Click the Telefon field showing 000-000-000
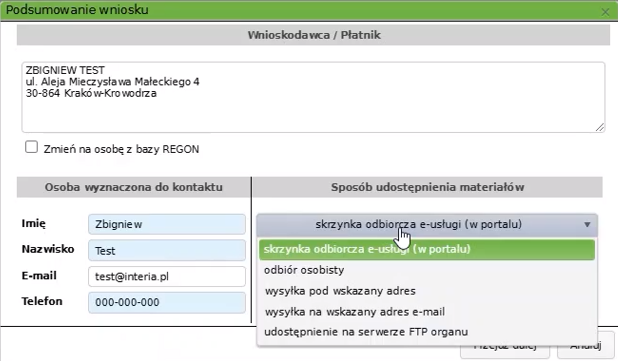Screen dimensions: 618x361 pyautogui.click(x=167, y=303)
